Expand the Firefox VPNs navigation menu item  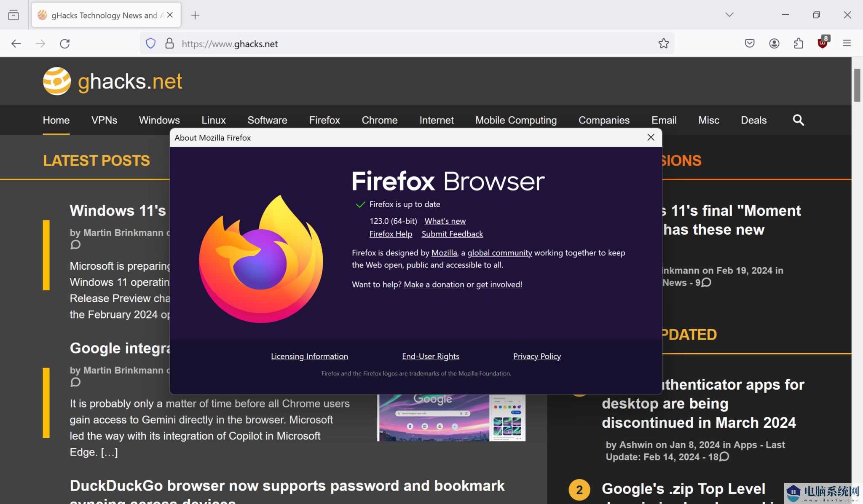click(104, 119)
